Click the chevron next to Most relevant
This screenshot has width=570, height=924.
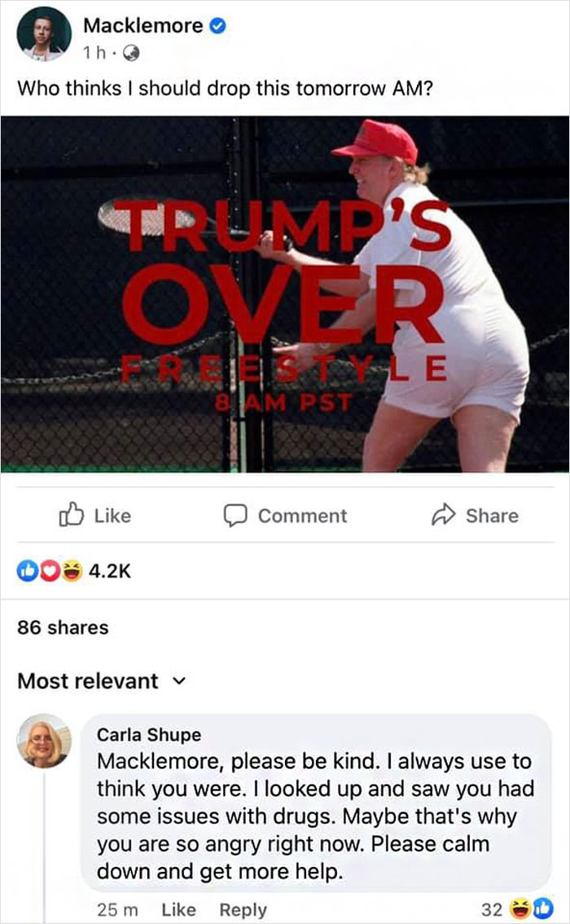[x=179, y=682]
